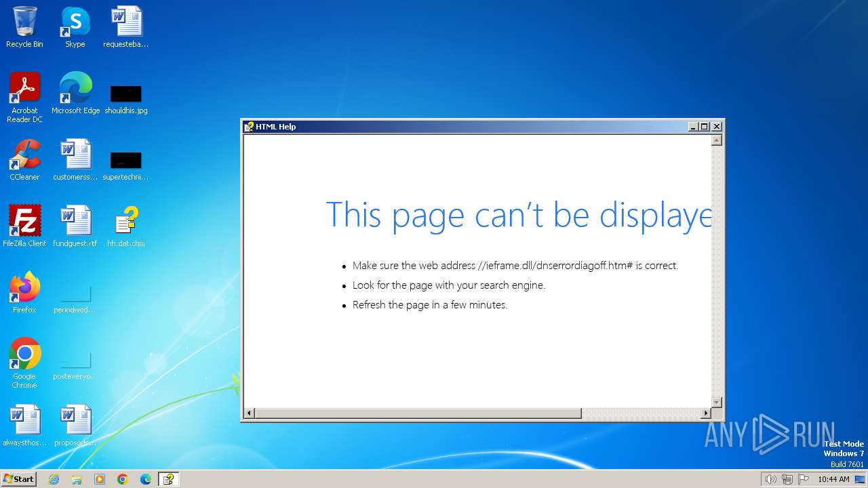Open Internet Explorer from the taskbar
The image size is (868, 488).
pyautogui.click(x=54, y=479)
